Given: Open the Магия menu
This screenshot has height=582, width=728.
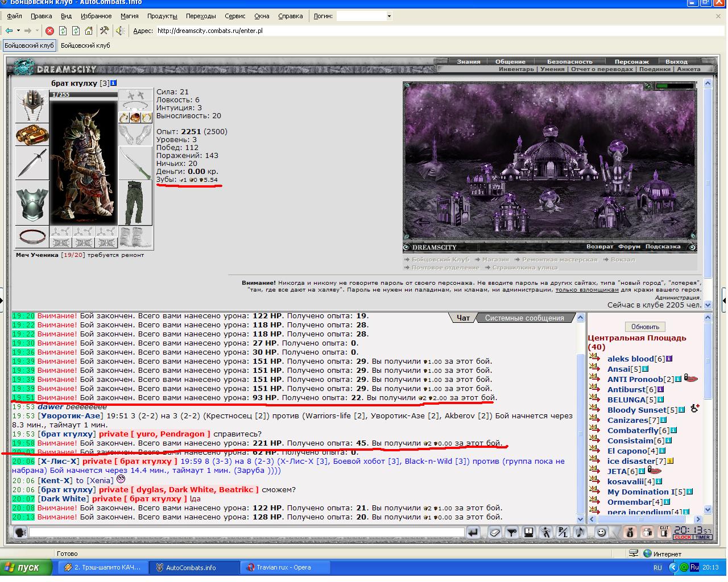Looking at the screenshot, I should 129,16.
